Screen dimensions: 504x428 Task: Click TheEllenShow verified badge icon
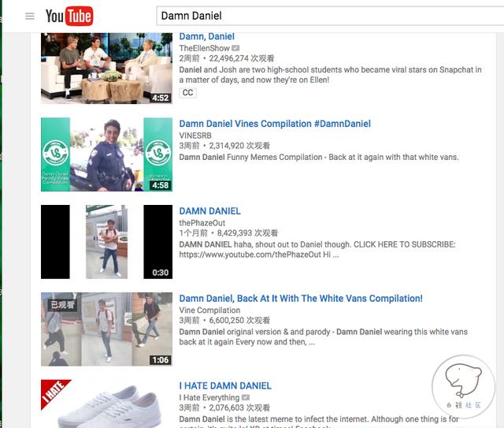[235, 48]
